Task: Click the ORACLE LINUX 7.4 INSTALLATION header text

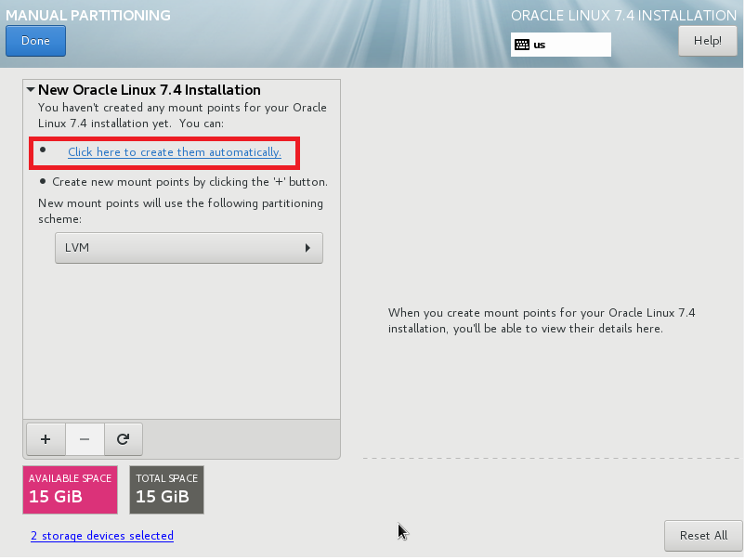Action: coord(623,16)
